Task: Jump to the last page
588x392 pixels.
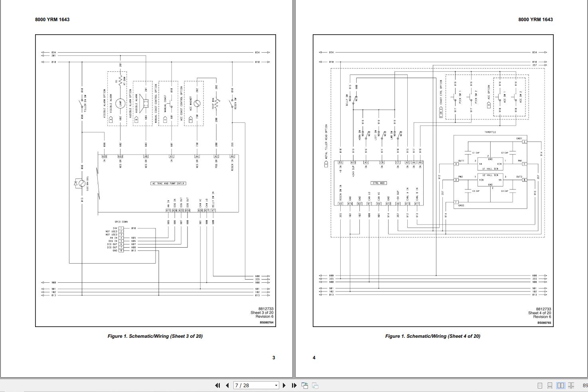Action: pyautogui.click(x=294, y=385)
